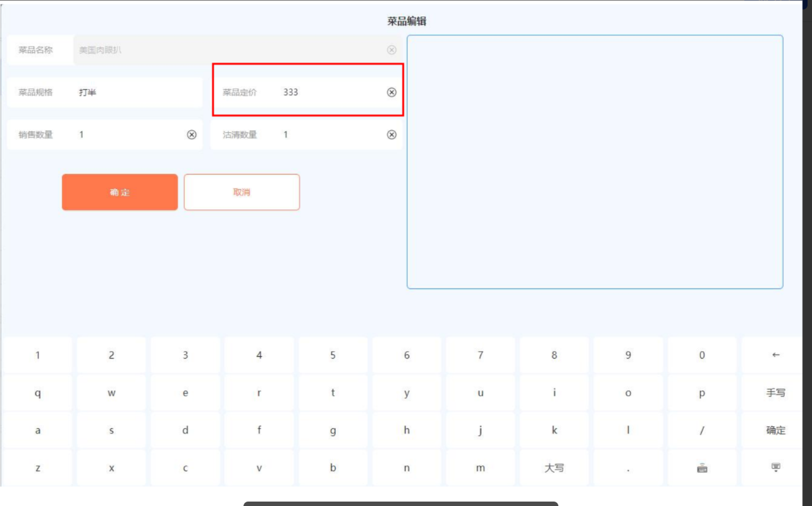This screenshot has height=506, width=812.
Task: Click the orange 确定 confirm button
Action: point(120,192)
